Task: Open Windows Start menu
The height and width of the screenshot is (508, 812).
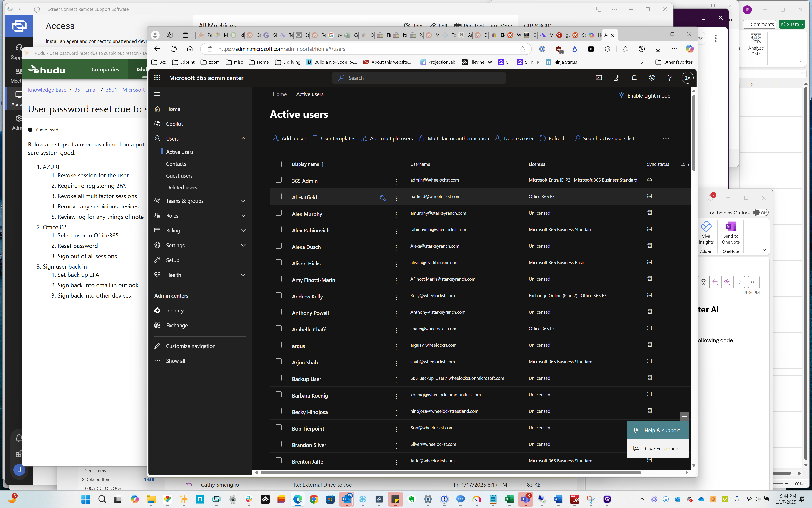Action: [x=86, y=499]
